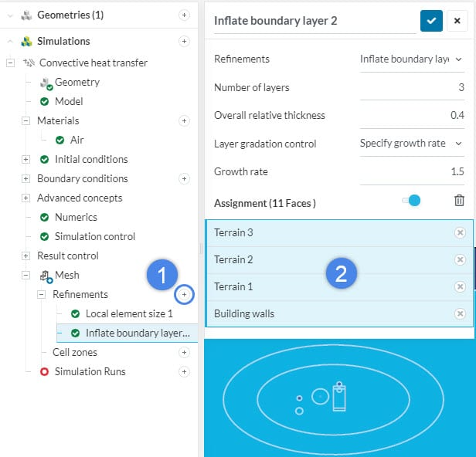The image size is (476, 457).
Task: Close the Inflate boundary layer panel
Action: (x=457, y=21)
